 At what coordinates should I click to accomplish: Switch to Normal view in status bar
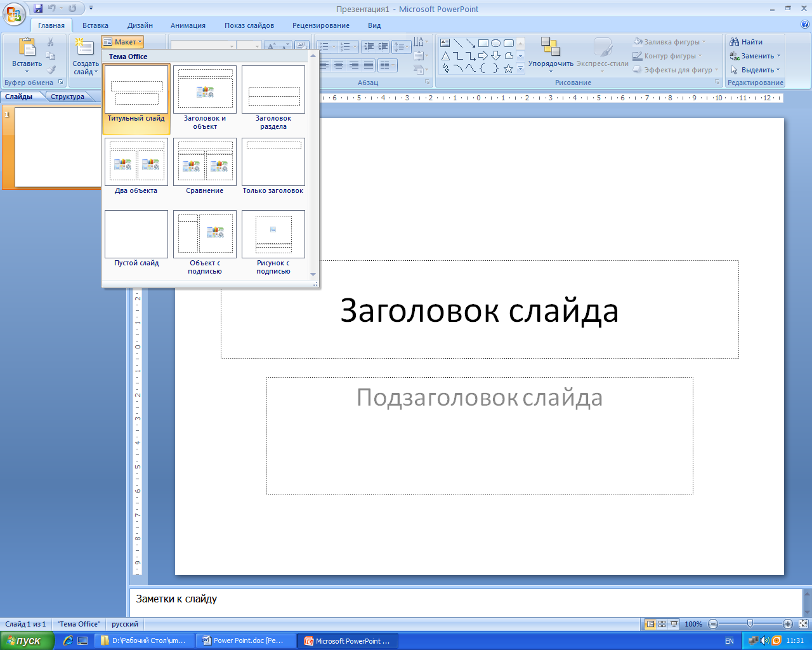[650, 624]
